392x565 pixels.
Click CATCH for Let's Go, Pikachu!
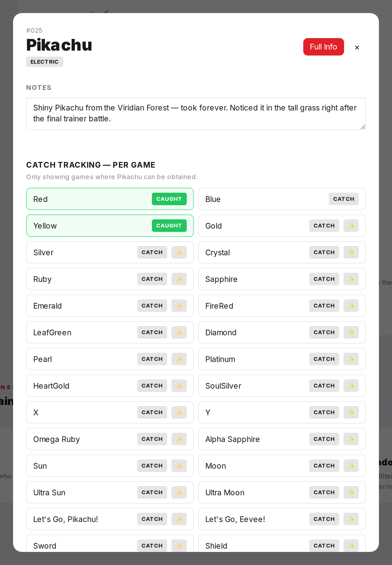(152, 519)
